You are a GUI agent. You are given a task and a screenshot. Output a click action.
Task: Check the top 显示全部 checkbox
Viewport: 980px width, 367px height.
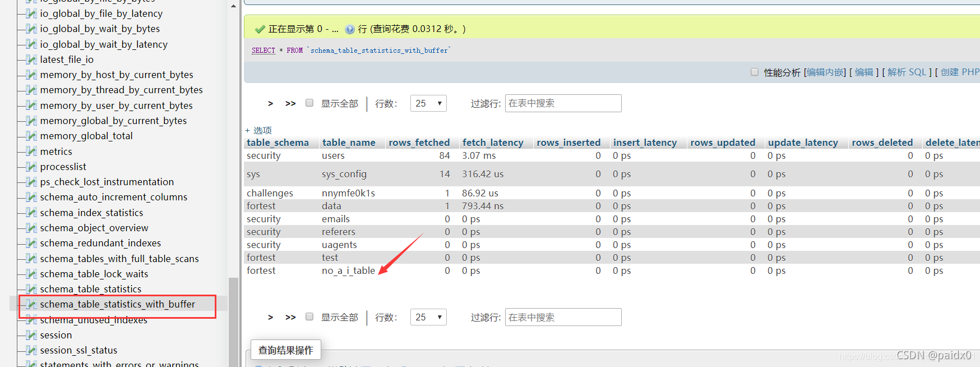309,103
